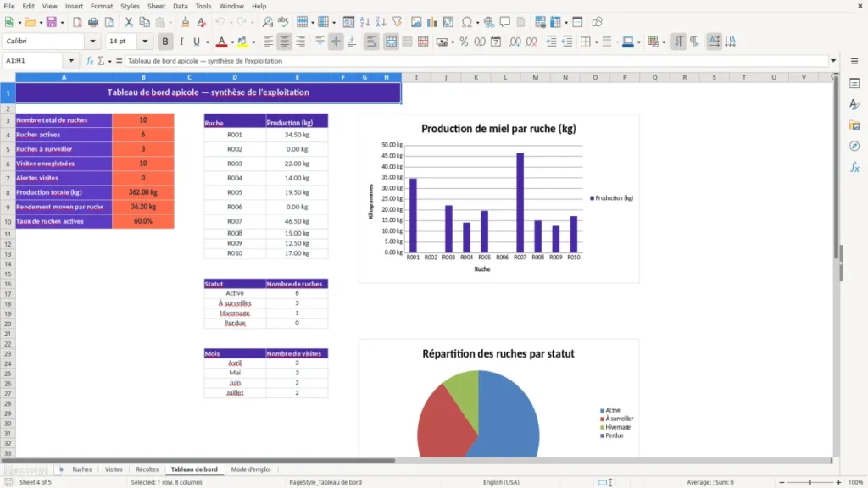This screenshot has height=488, width=868.
Task: Click the Zoom Out minus button
Action: tap(782, 482)
